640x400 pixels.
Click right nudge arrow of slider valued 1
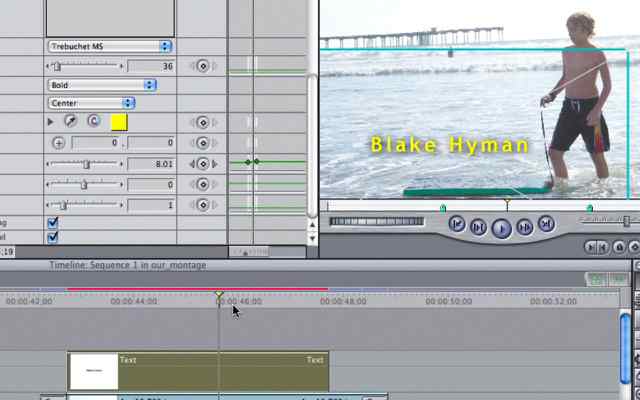click(x=122, y=204)
